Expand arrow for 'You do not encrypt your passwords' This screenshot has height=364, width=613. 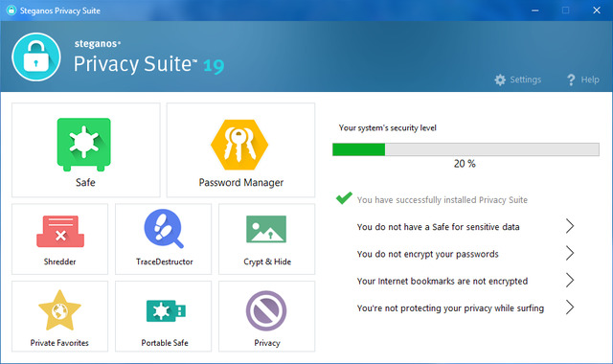click(x=570, y=253)
